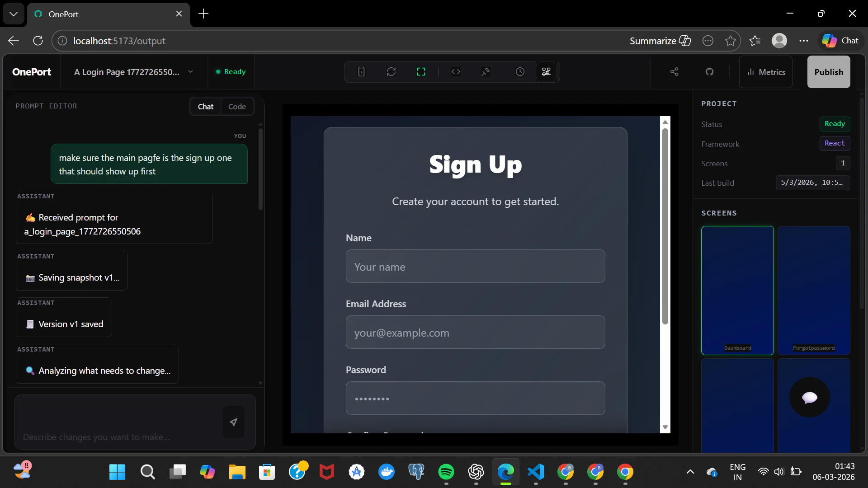The width and height of the screenshot is (868, 488).
Task: Open the GitHub icon in header
Action: click(x=709, y=72)
